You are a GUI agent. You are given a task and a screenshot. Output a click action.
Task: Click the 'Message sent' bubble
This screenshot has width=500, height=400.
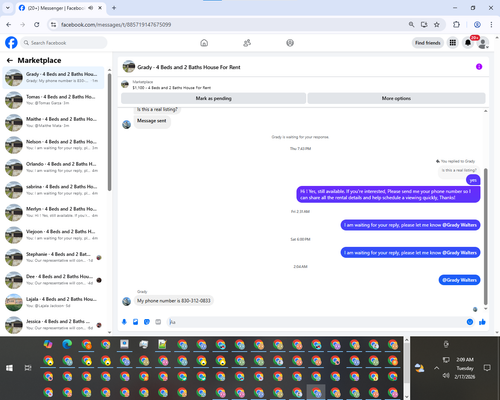coord(152,121)
